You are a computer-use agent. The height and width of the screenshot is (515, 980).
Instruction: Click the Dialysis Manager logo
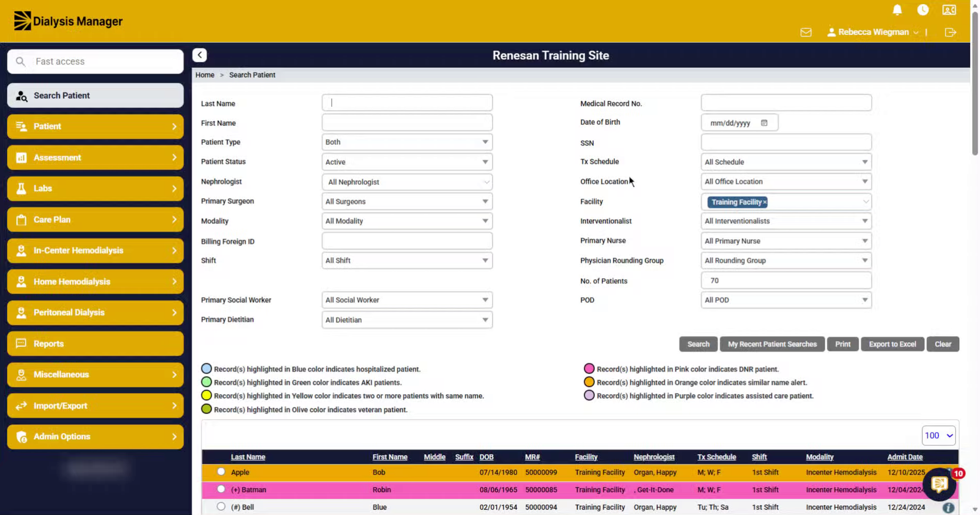(68, 21)
